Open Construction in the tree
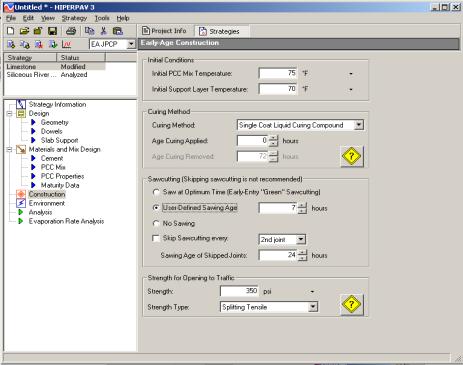The image size is (463, 365). tap(47, 194)
